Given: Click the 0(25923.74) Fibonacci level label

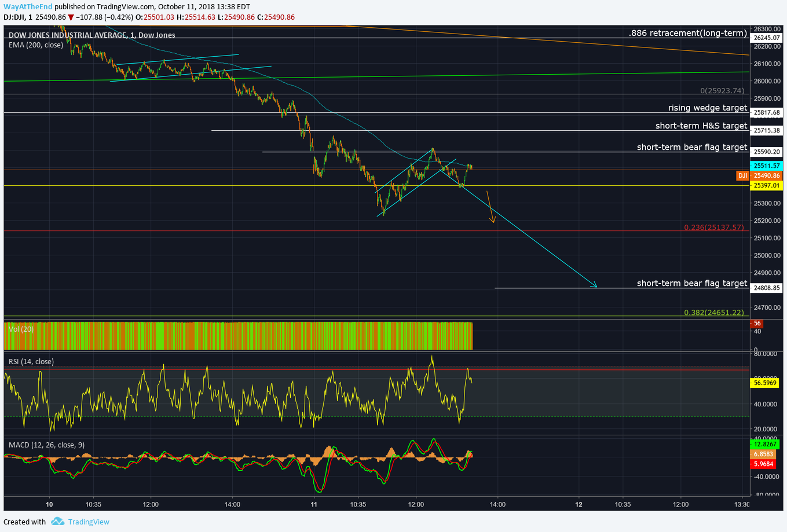Looking at the screenshot, I should click(x=722, y=91).
